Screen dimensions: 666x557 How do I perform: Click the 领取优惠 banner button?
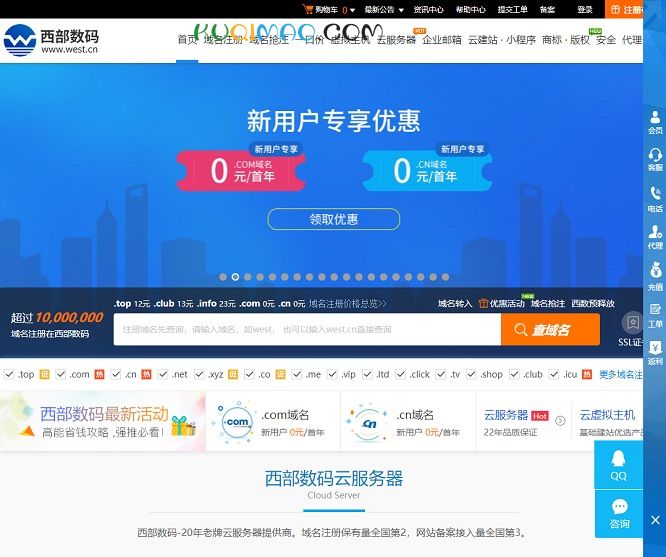[333, 219]
